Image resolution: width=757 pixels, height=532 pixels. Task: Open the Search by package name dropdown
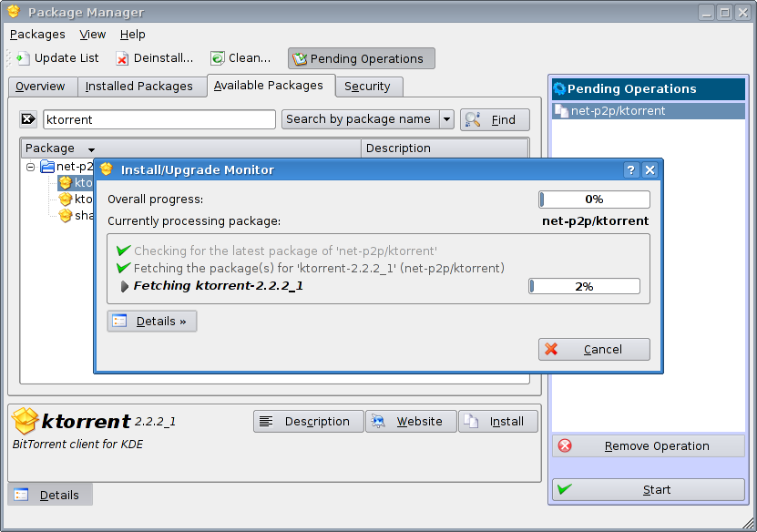(x=368, y=119)
